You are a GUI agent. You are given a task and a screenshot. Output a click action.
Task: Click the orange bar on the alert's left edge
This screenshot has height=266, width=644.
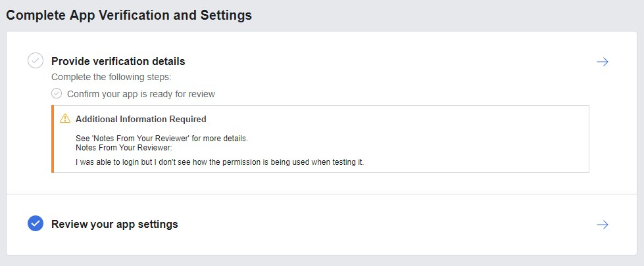point(52,139)
